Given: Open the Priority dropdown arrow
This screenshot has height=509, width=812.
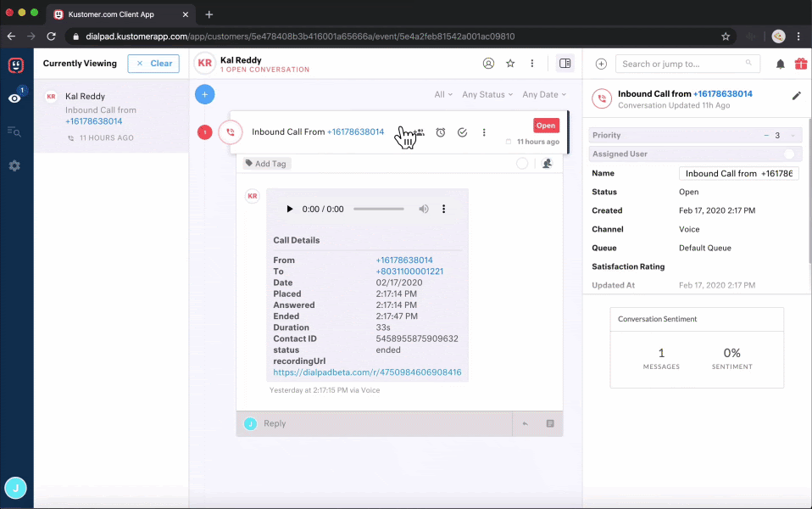Looking at the screenshot, I should (x=793, y=135).
